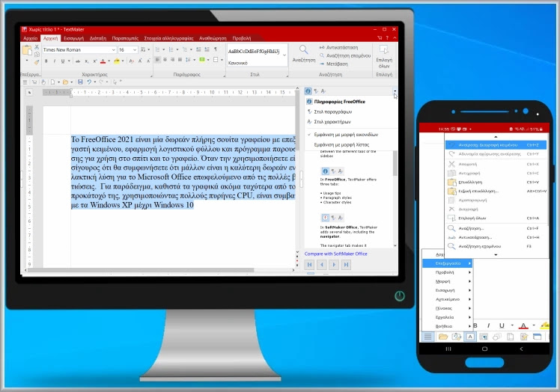
Task: Choose Πληροφορίες FreeOffice in sidebar menu
Action: click(339, 102)
